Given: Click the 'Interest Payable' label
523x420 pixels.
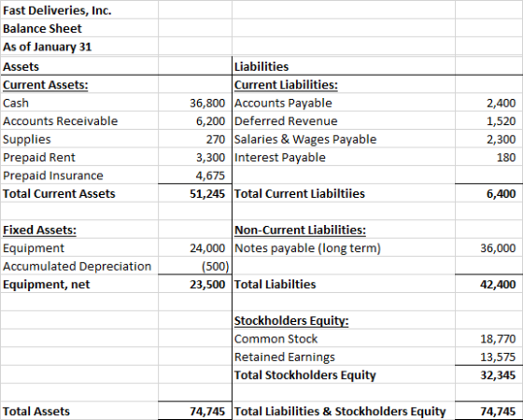Looking at the screenshot, I should (280, 158).
